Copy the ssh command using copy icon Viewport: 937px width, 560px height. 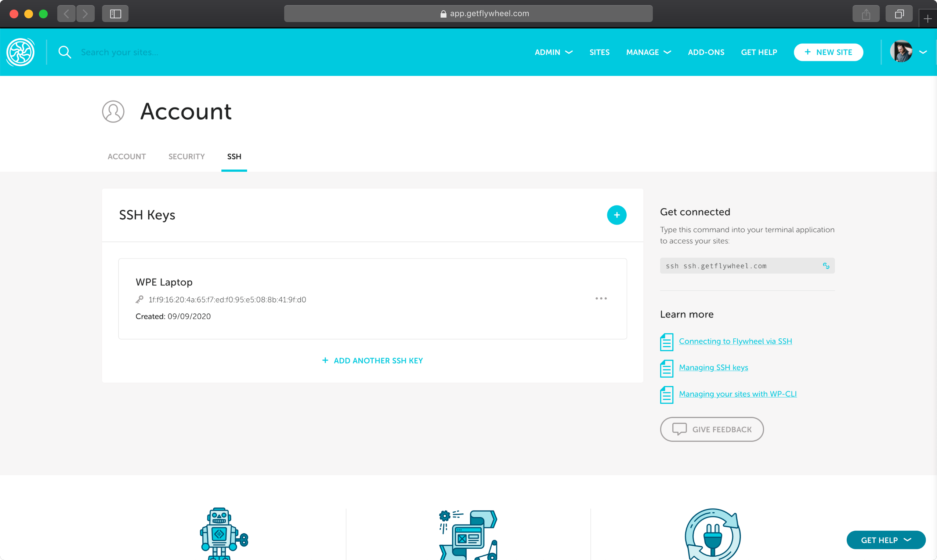[826, 266]
